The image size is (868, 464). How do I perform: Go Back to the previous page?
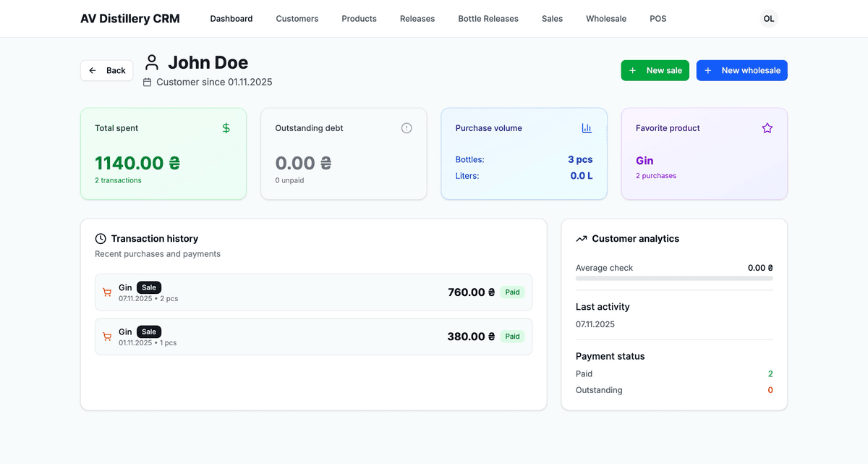107,70
